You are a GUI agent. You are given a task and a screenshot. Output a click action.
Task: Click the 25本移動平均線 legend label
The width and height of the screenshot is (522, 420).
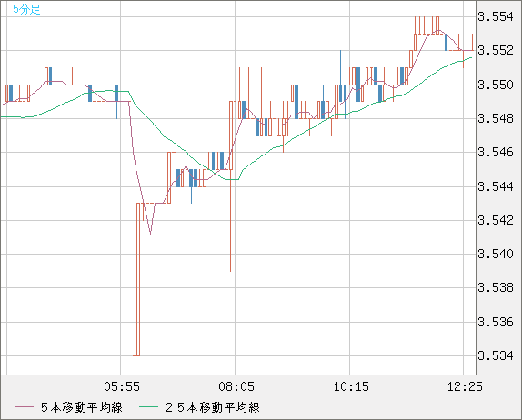[x=213, y=407]
